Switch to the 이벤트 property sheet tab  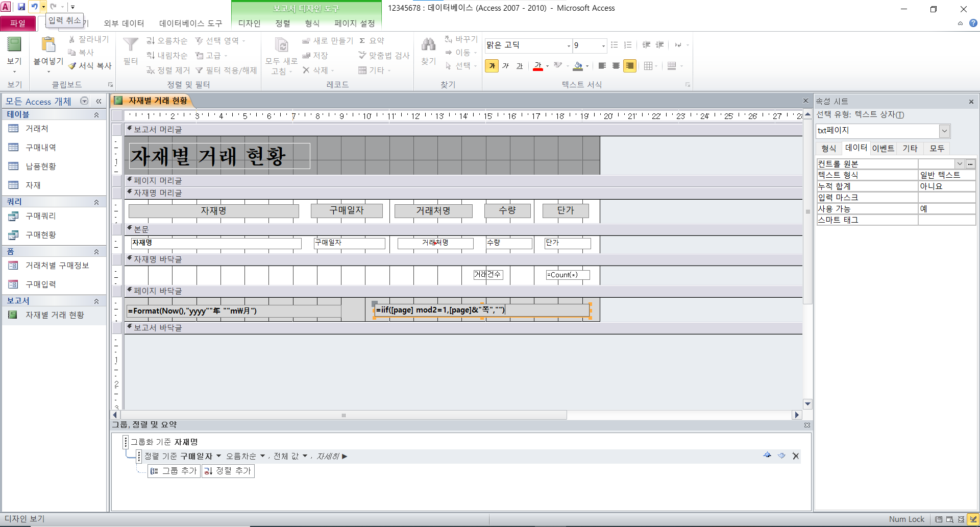pos(883,149)
